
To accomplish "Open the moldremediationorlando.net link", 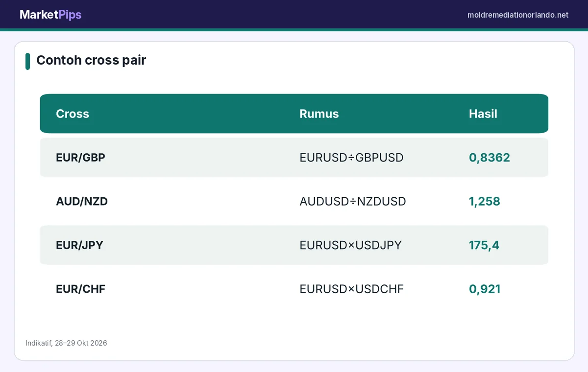I will 518,15.
